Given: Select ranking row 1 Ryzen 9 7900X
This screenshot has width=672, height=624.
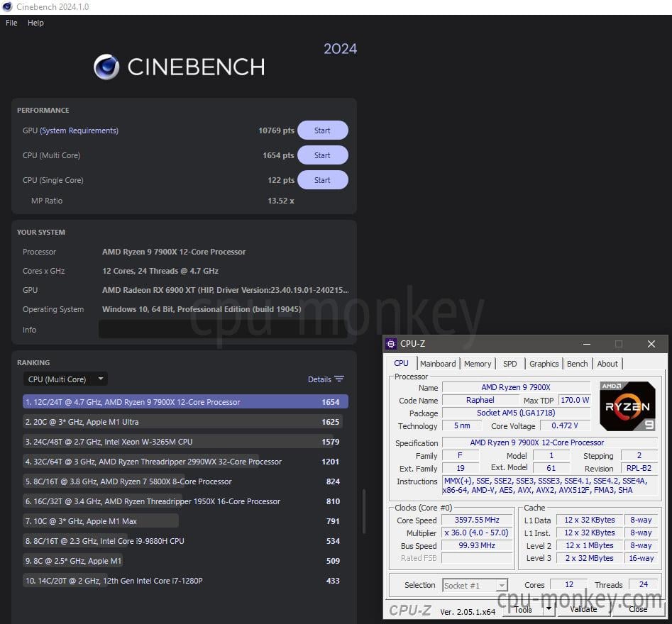Looking at the screenshot, I should pyautogui.click(x=185, y=402).
